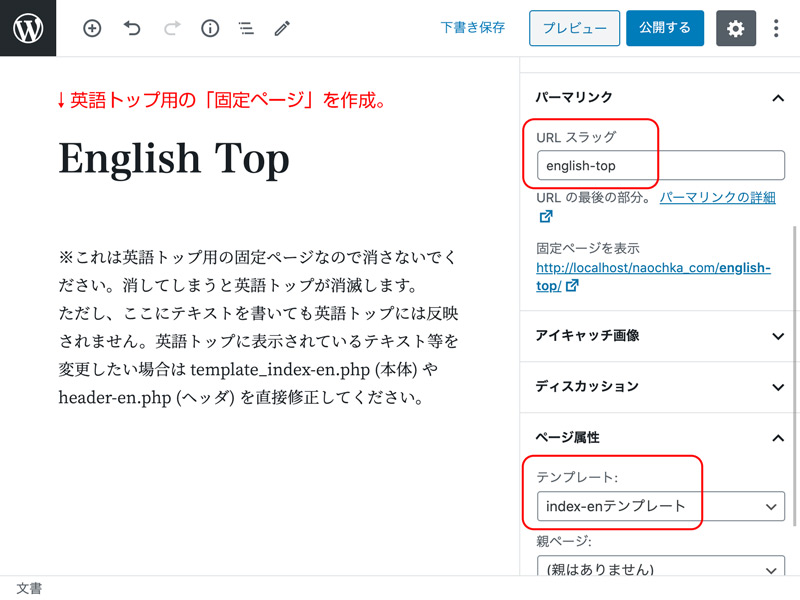Toggle the settings gear sidebar
Viewport: 800px width, 600px height.
tap(735, 29)
